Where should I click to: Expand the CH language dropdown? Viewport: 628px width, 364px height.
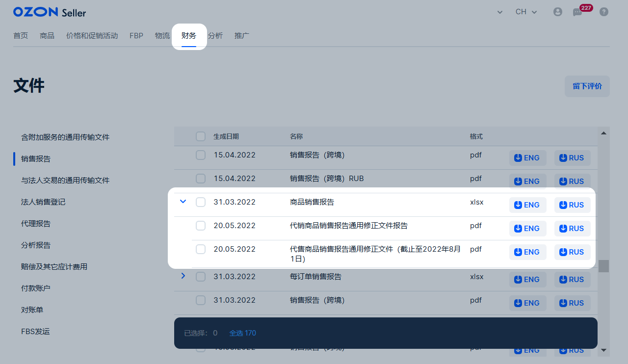[x=526, y=12]
